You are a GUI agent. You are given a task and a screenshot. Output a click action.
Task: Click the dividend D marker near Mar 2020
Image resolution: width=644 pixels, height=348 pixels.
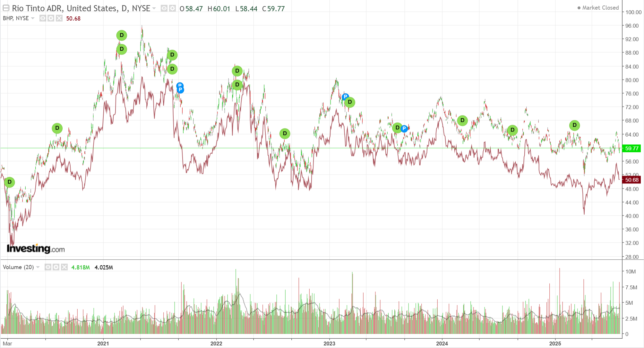coord(10,182)
